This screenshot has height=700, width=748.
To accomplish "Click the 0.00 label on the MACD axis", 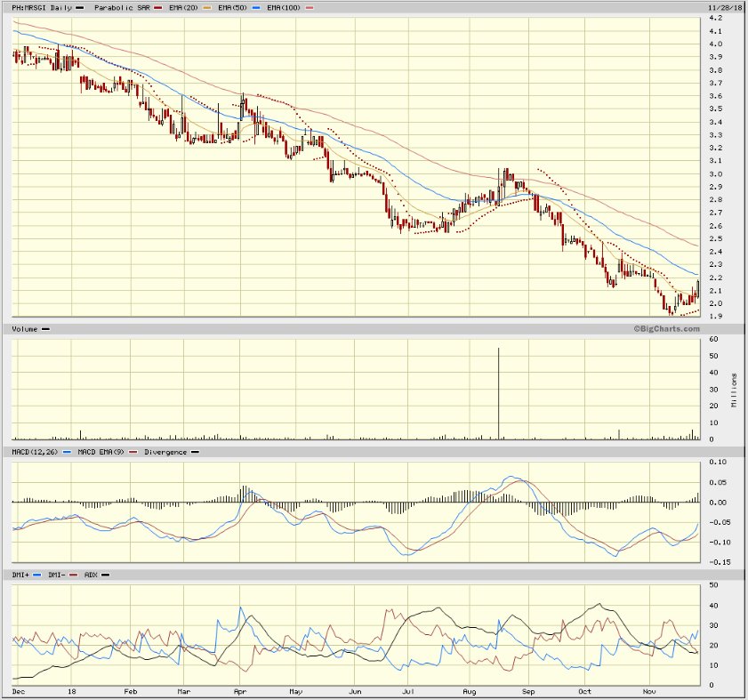I will (x=718, y=503).
